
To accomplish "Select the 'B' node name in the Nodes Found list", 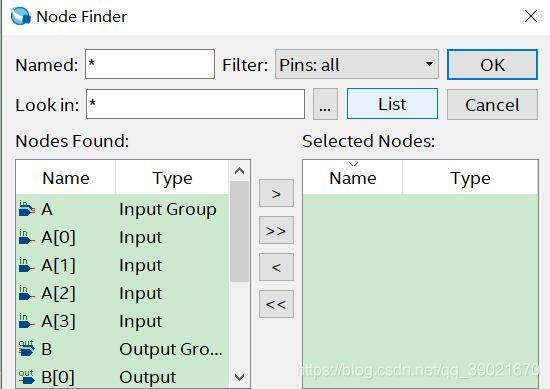I will [x=47, y=349].
